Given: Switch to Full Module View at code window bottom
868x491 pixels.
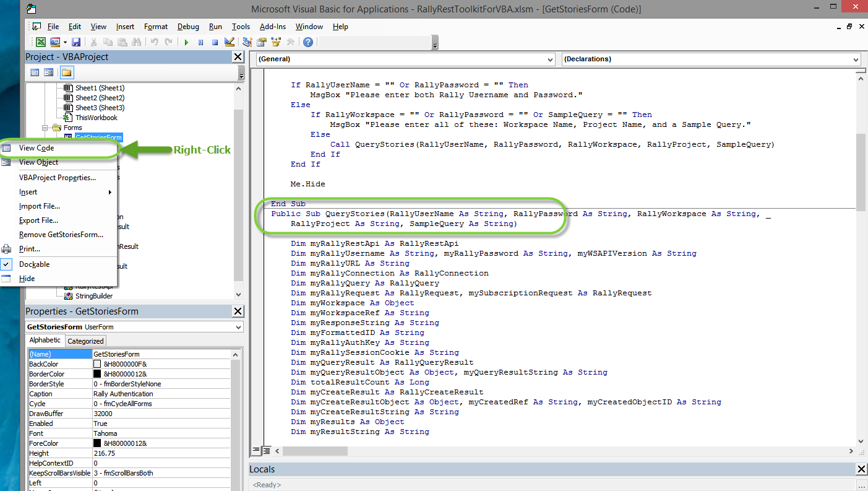Looking at the screenshot, I should tap(266, 451).
